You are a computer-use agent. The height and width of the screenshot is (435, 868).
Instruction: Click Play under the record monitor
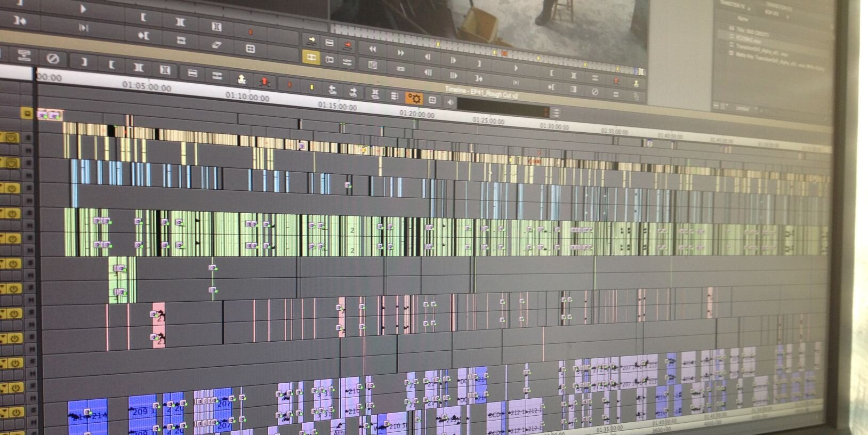pos(516,68)
